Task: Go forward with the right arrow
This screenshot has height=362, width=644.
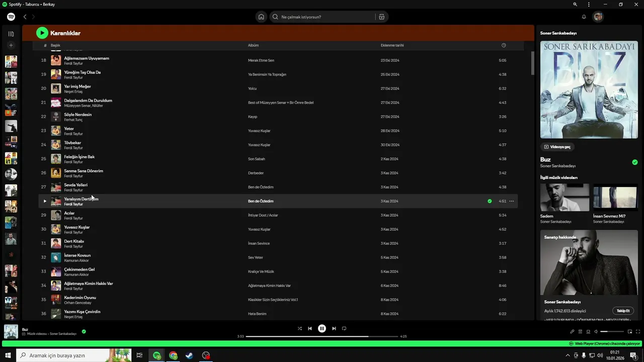Action: (x=34, y=17)
